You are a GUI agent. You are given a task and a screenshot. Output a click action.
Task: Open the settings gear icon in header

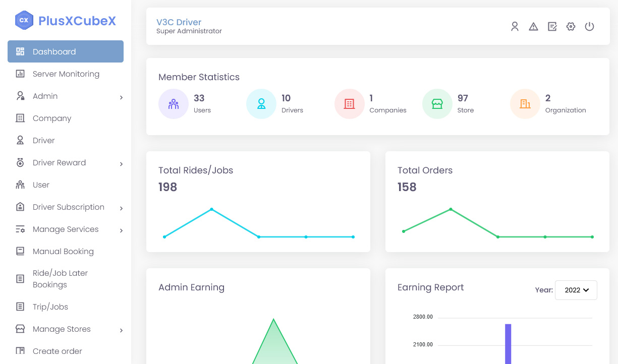pyautogui.click(x=571, y=27)
